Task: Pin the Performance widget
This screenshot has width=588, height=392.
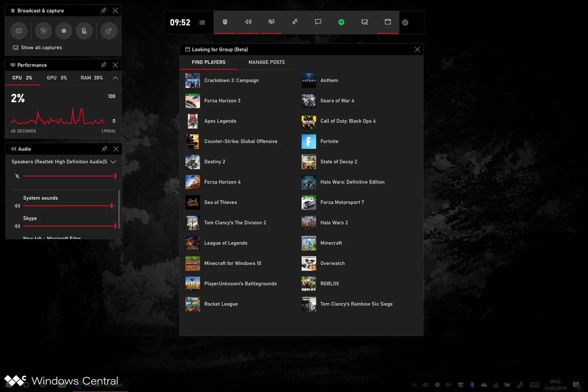Action: 104,65
